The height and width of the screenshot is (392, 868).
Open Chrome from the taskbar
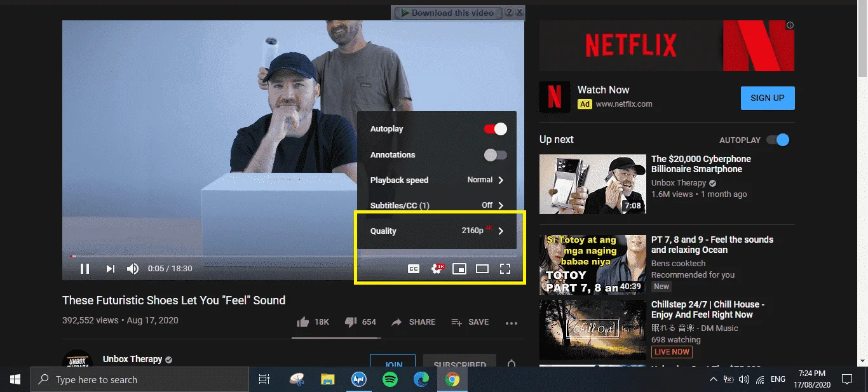pos(452,379)
